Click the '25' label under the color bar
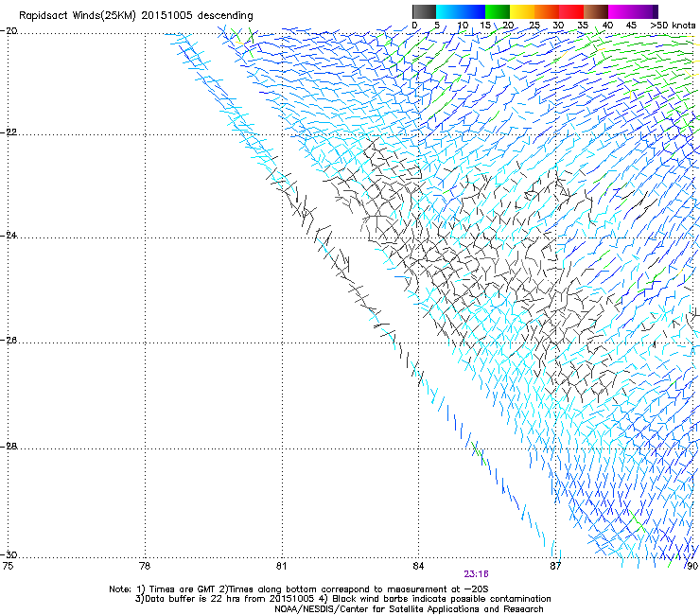The width and height of the screenshot is (700, 615). [534, 26]
